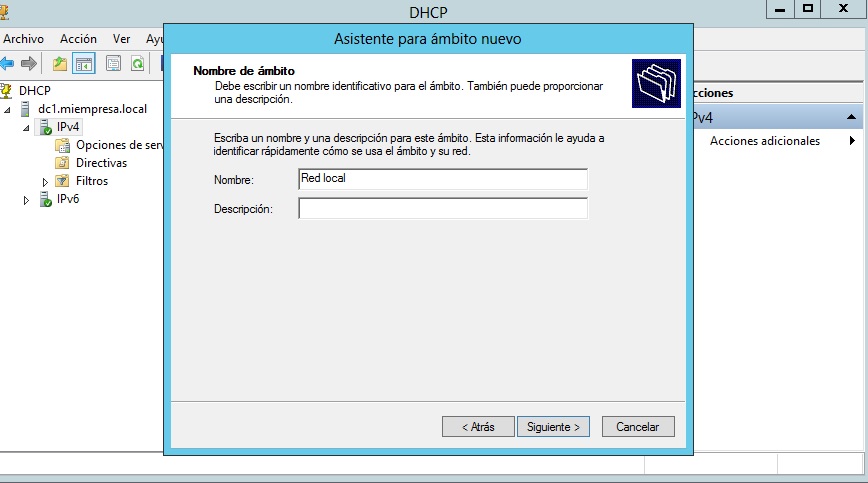This screenshot has height=483, width=868.
Task: Click the refresh toolbar icon
Action: coord(137,64)
